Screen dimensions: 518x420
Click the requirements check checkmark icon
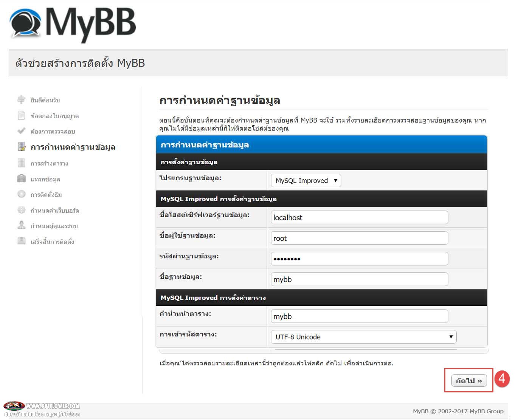22,131
